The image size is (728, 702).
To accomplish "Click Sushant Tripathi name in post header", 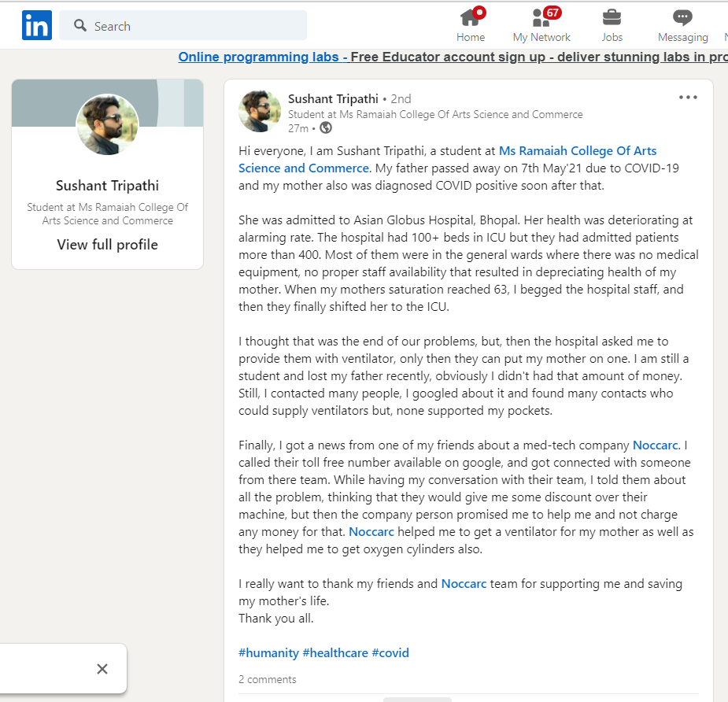I will 333,99.
